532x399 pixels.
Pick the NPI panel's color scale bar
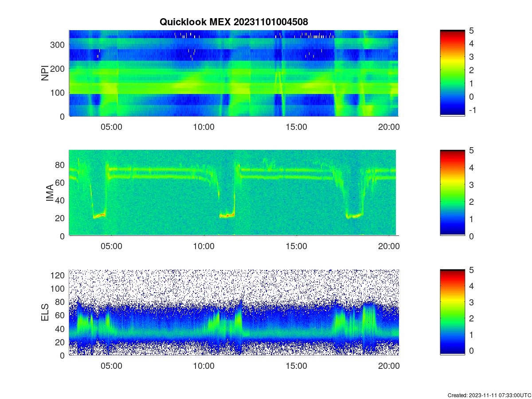pos(452,73)
